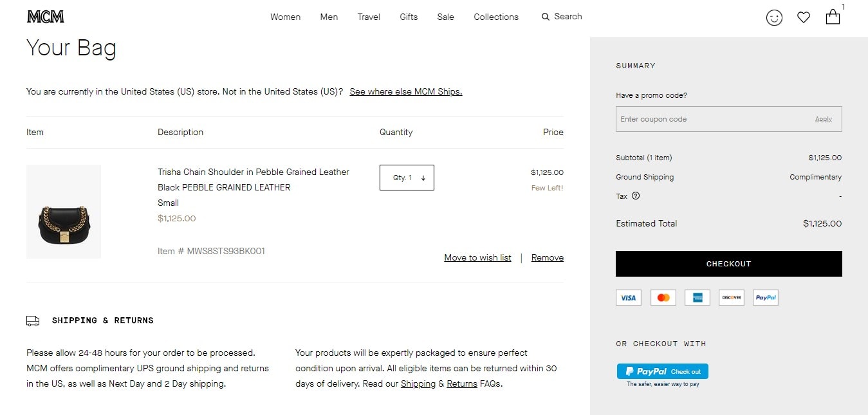Viewport: 868px width, 415px height.
Task: Click the black Checkout button
Action: point(728,264)
